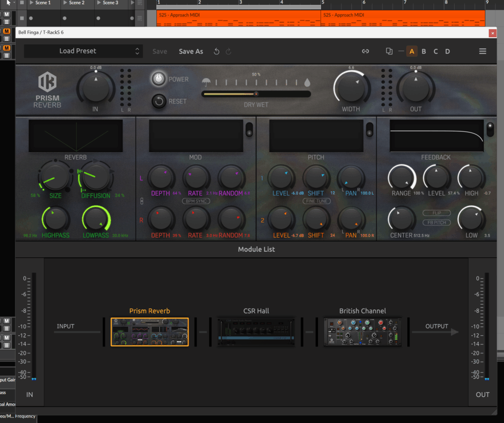The height and width of the screenshot is (423, 504).
Task: Click the umbrella dry icon
Action: (206, 83)
